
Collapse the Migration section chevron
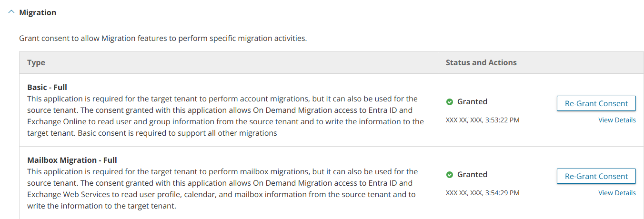(x=11, y=13)
